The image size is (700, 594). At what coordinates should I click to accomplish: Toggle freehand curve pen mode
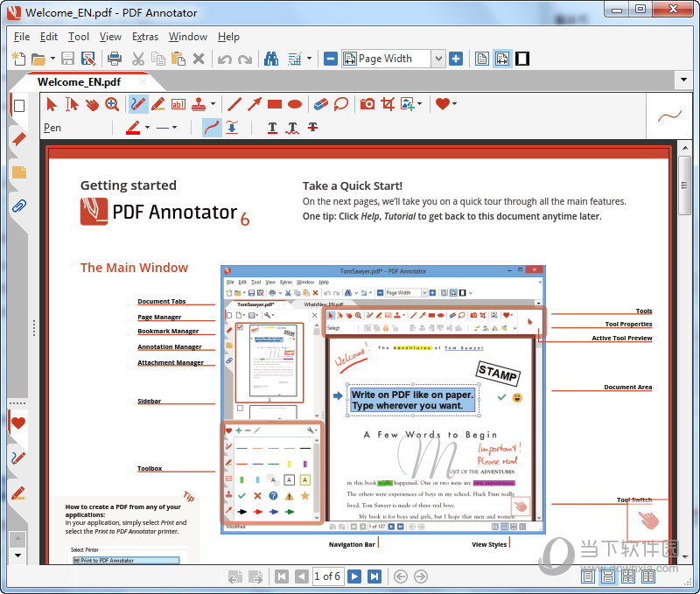(212, 128)
